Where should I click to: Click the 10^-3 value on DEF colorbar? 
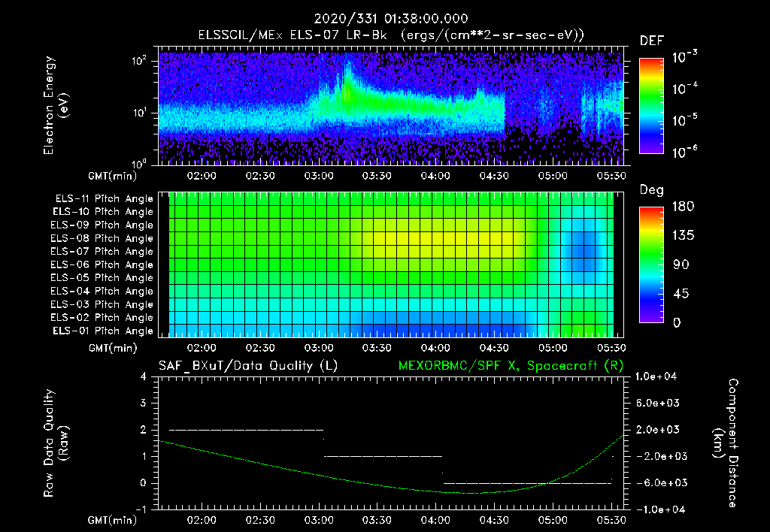(684, 56)
